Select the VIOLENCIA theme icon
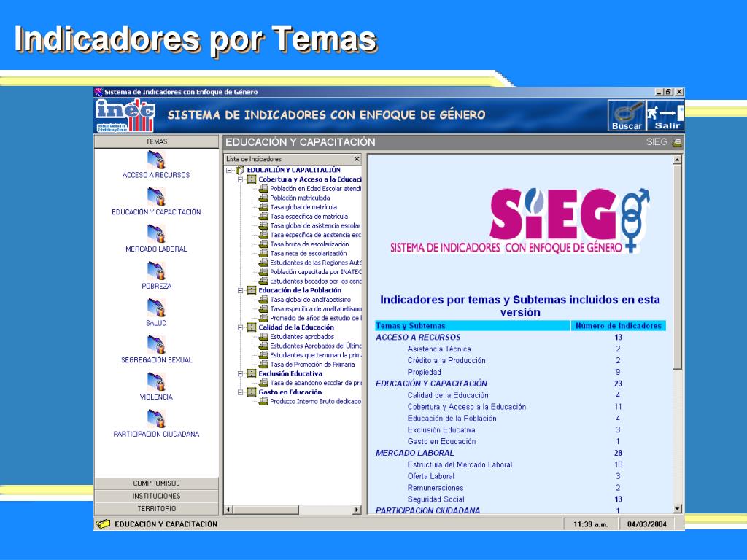The width and height of the screenshot is (747, 560). click(x=156, y=382)
